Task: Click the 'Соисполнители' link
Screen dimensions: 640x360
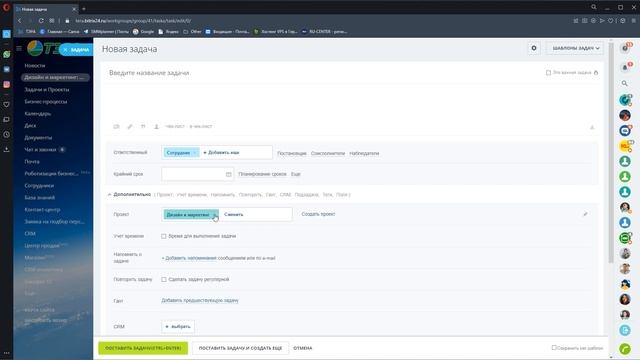Action: (328, 153)
